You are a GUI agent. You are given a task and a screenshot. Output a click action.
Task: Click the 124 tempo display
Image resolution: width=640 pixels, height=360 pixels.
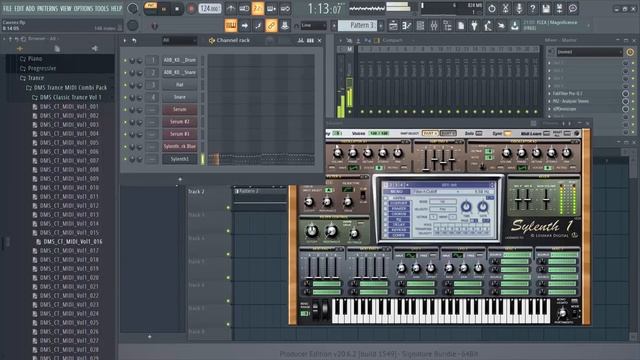[210, 9]
